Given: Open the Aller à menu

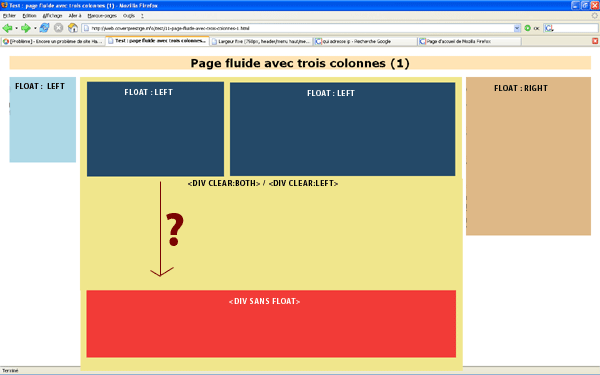Looking at the screenshot, I should pyautogui.click(x=75, y=16).
